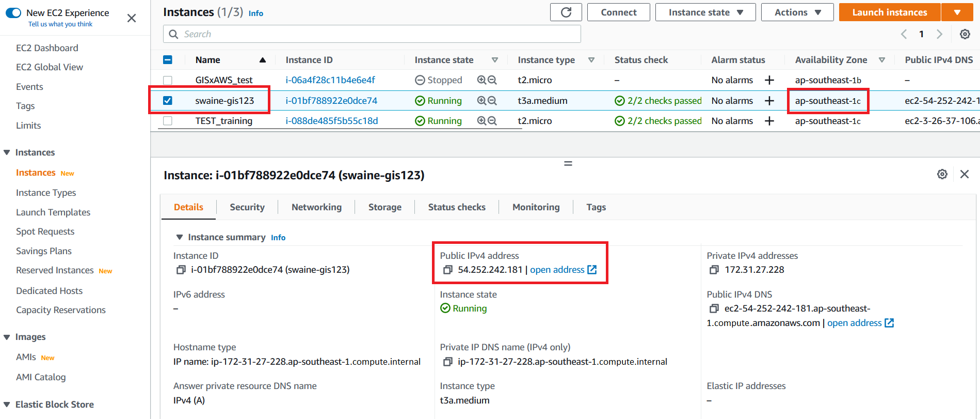980x419 pixels.
Task: Go to next page arrow
Action: click(x=940, y=34)
